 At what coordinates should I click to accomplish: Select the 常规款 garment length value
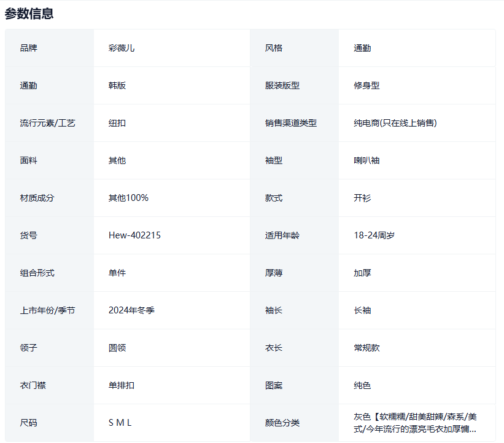click(x=366, y=348)
